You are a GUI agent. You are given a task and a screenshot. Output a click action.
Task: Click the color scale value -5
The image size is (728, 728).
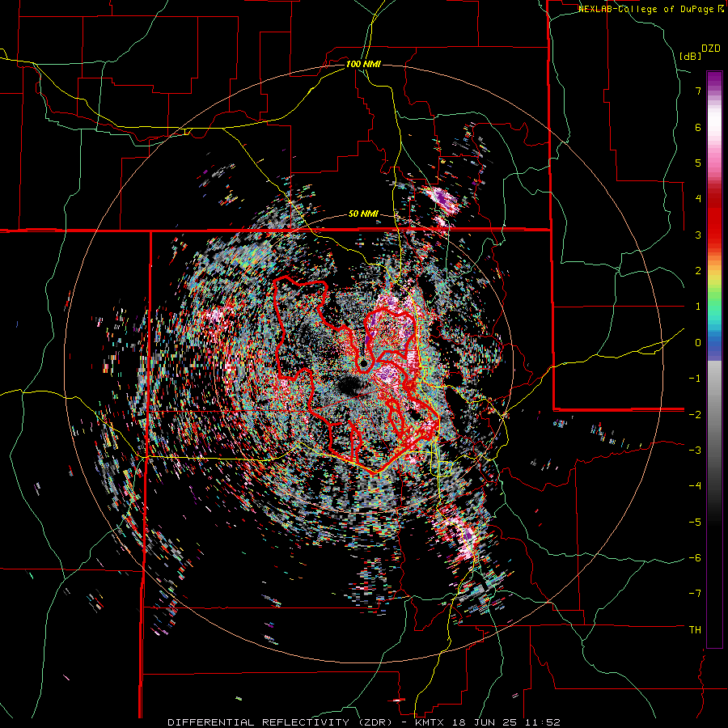coord(695,522)
